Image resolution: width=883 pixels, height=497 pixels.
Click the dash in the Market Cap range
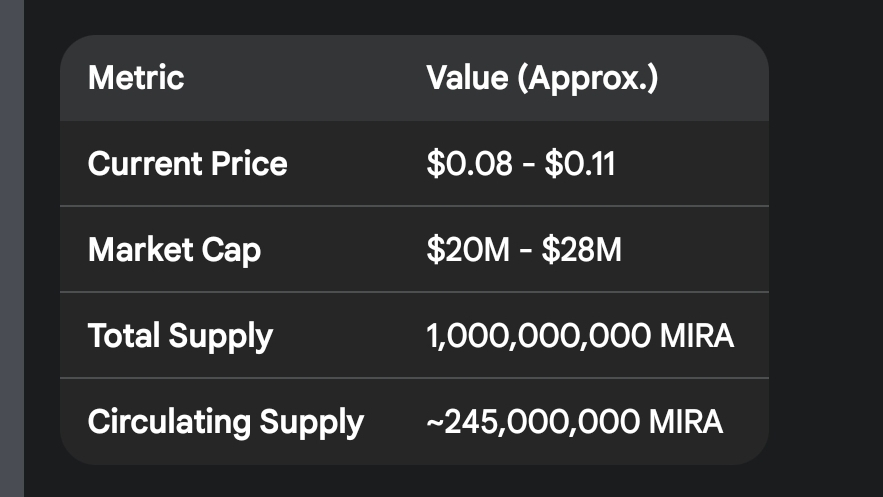(527, 250)
